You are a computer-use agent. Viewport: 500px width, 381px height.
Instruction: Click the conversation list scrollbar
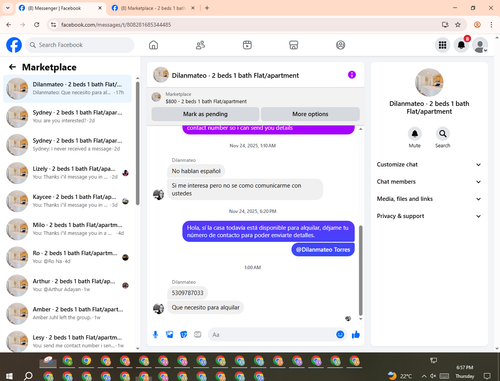pyautogui.click(x=138, y=143)
